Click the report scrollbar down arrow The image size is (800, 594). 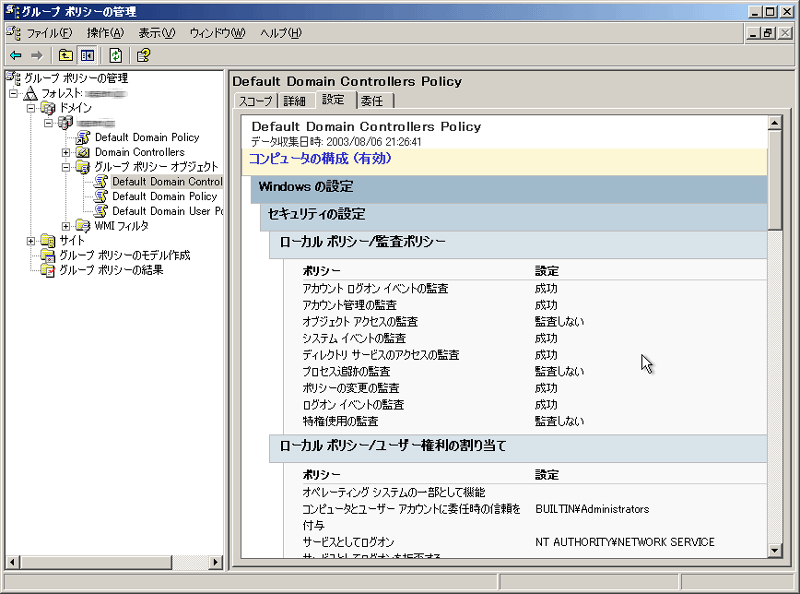(774, 551)
